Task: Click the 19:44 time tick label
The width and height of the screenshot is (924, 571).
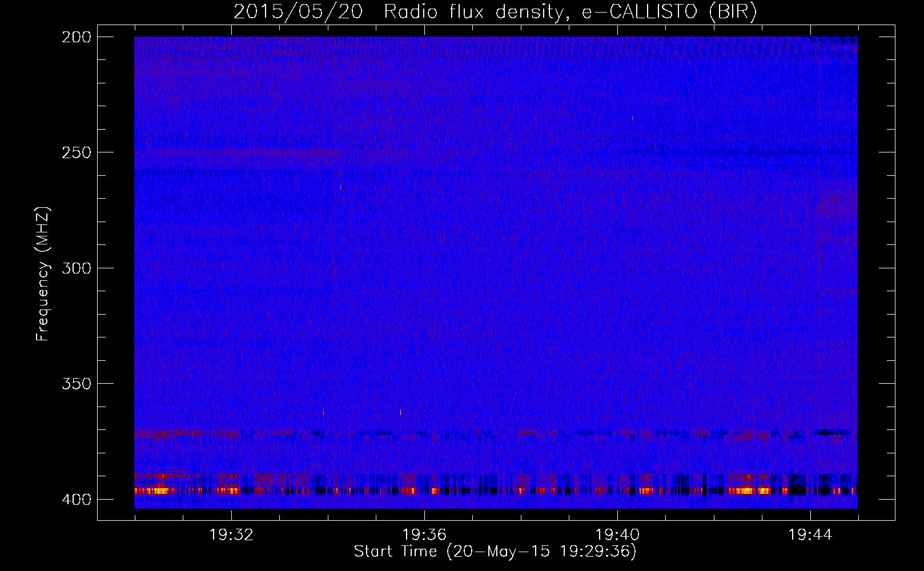Action: pos(810,535)
